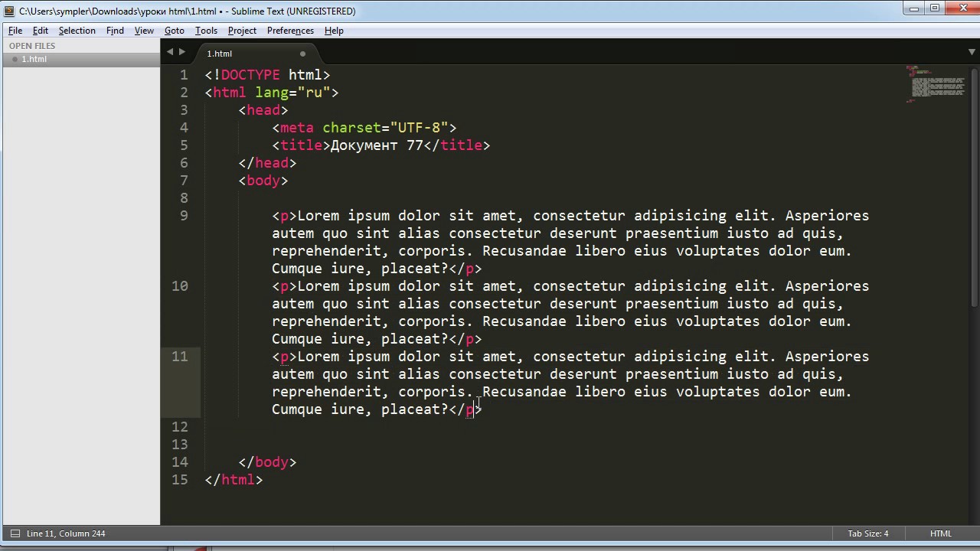Click the OPEN FILES sidebar header

(x=32, y=46)
